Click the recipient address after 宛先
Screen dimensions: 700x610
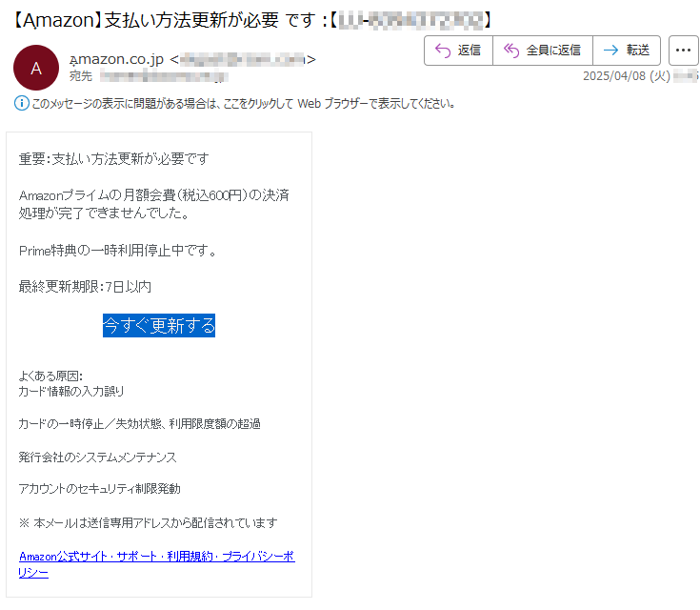point(162,76)
